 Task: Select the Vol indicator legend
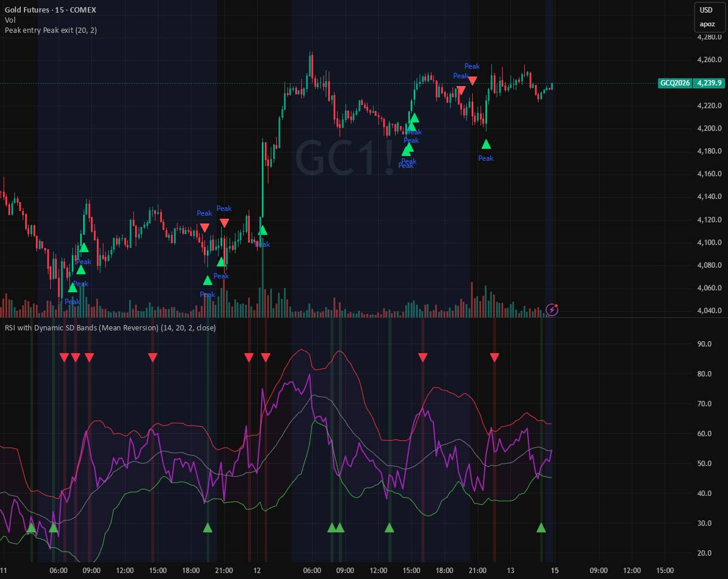tap(10, 20)
